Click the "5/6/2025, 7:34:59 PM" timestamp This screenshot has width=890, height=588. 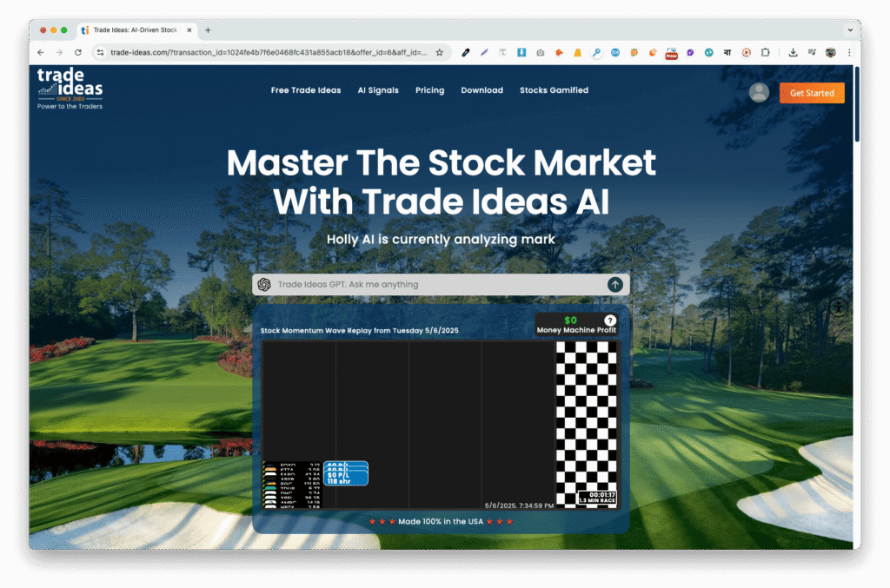[x=519, y=505]
